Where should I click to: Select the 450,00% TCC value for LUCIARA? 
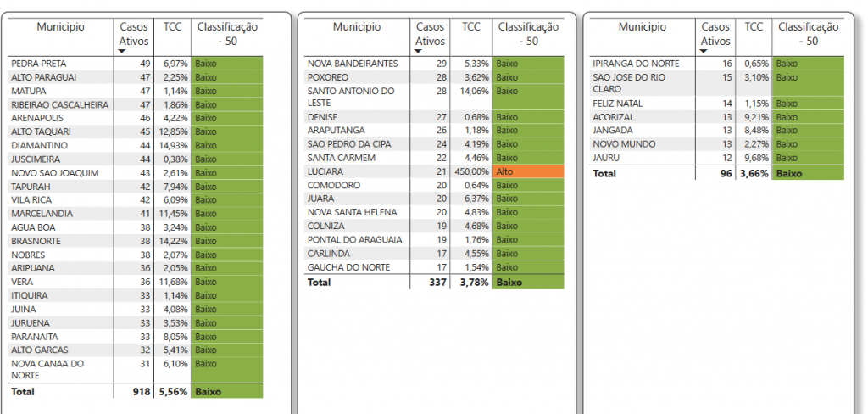[x=470, y=171]
